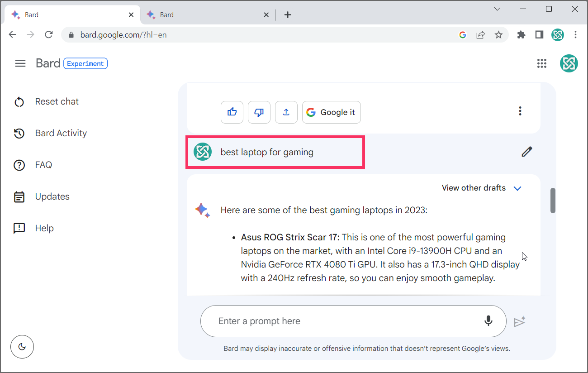Open the Google account avatar in Bard header

point(569,63)
